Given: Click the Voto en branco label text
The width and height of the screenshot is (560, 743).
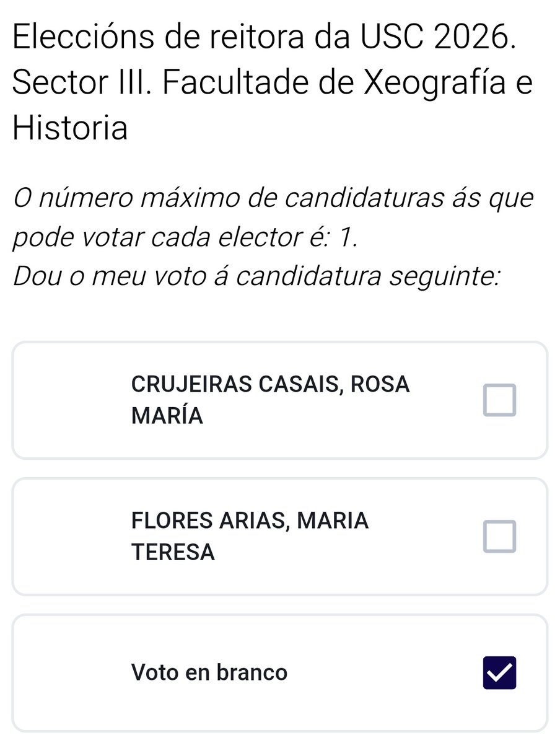Looking at the screenshot, I should point(209,672).
